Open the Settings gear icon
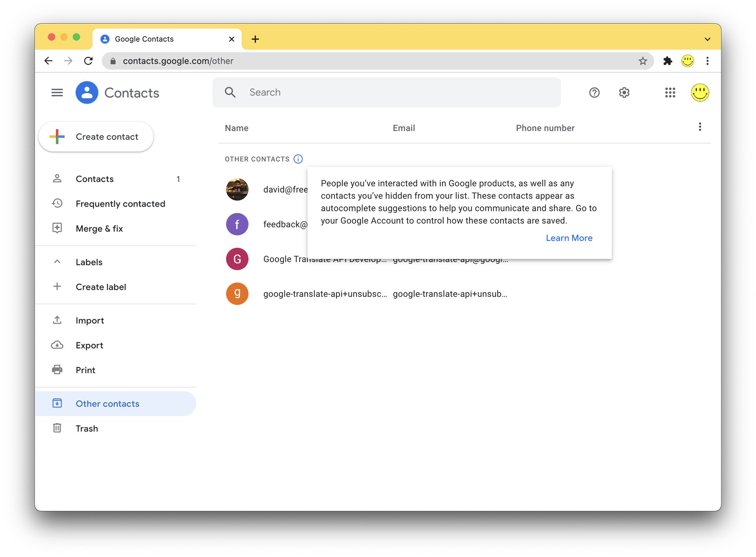756x557 pixels. (x=624, y=93)
